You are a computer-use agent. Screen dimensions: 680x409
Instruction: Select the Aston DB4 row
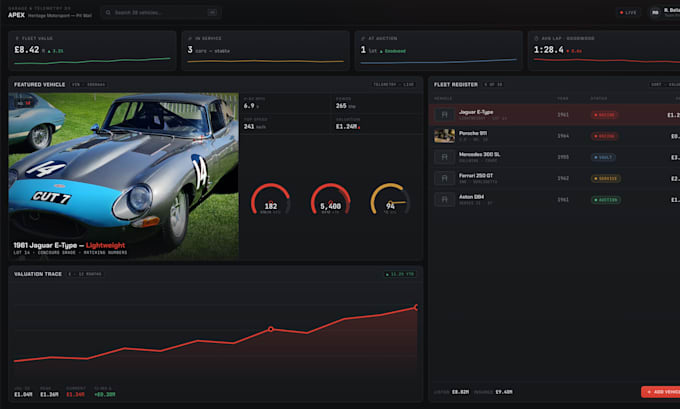click(554, 200)
